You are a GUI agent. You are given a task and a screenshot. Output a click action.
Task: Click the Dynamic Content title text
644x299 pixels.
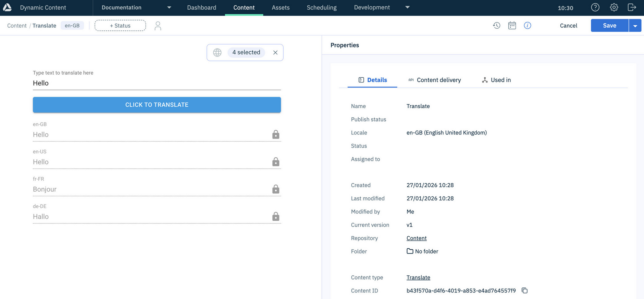coord(43,8)
